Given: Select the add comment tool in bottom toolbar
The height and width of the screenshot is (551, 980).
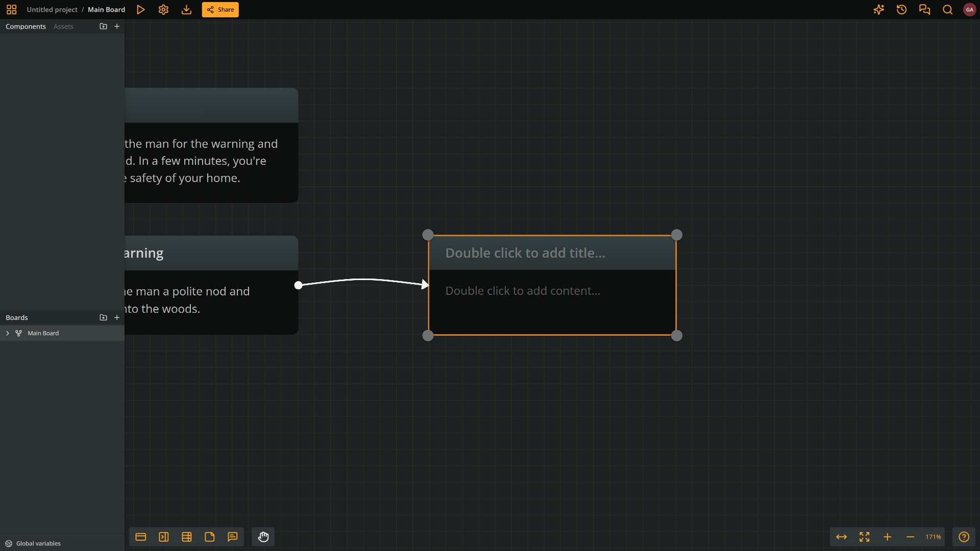Looking at the screenshot, I should (x=233, y=537).
